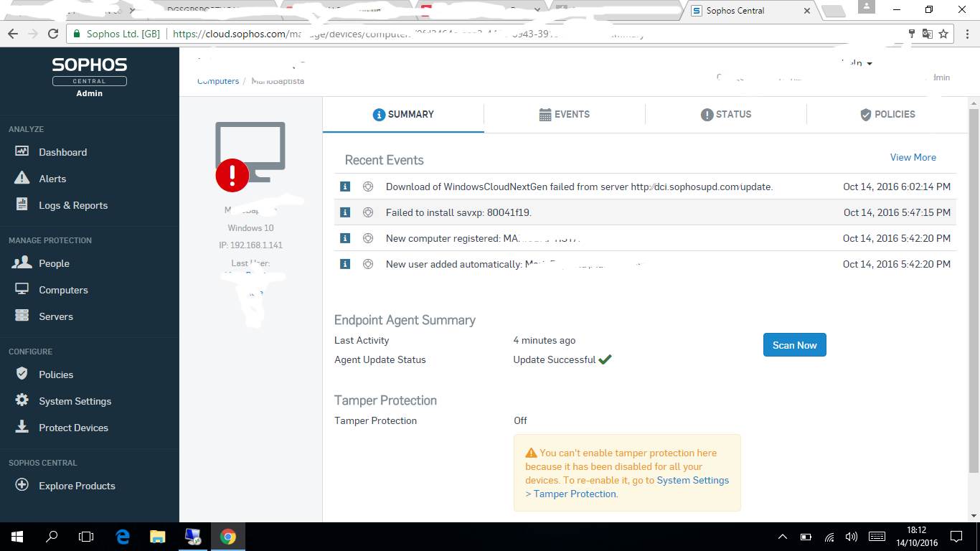Viewport: 980px width, 551px height.
Task: Click the Alerts warning triangle icon
Action: coord(22,178)
